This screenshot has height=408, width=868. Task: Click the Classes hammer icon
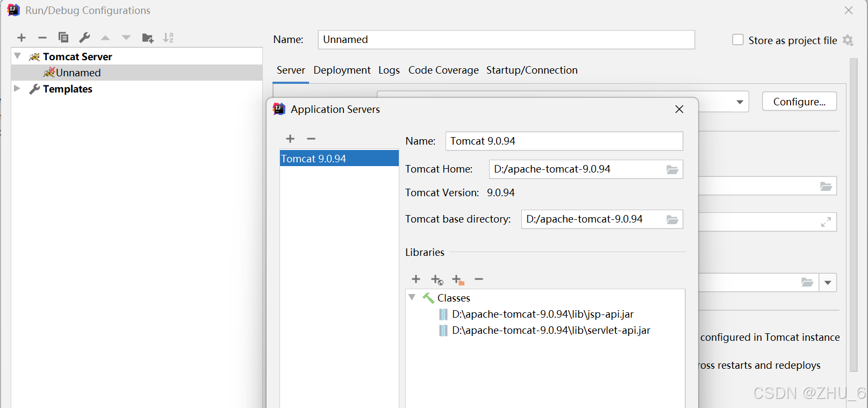428,298
